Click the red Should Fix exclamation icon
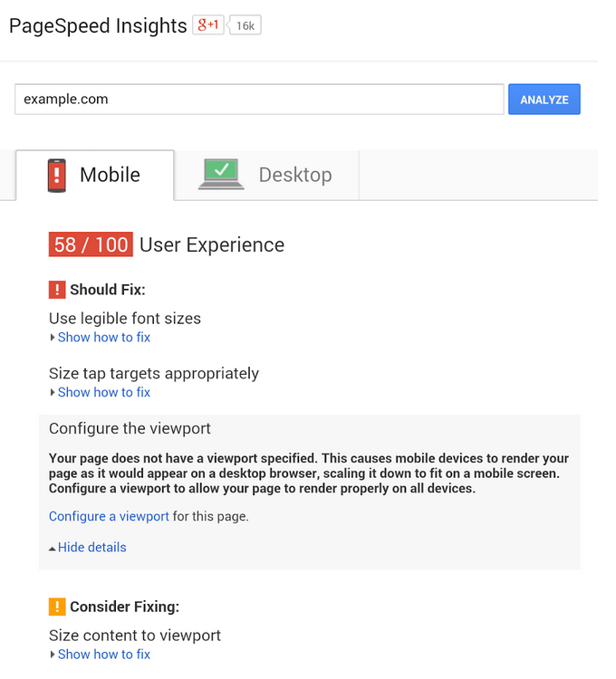The image size is (616, 679). 57,290
